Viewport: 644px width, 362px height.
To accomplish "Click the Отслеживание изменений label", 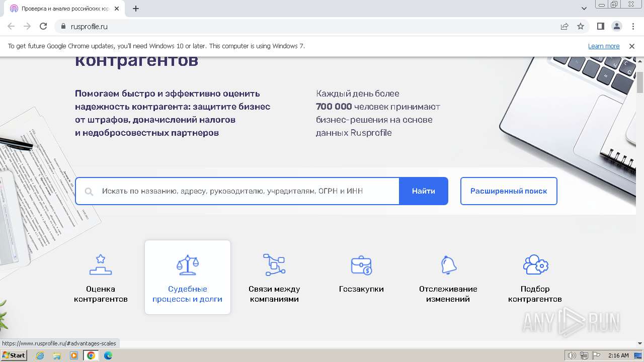I will click(448, 294).
